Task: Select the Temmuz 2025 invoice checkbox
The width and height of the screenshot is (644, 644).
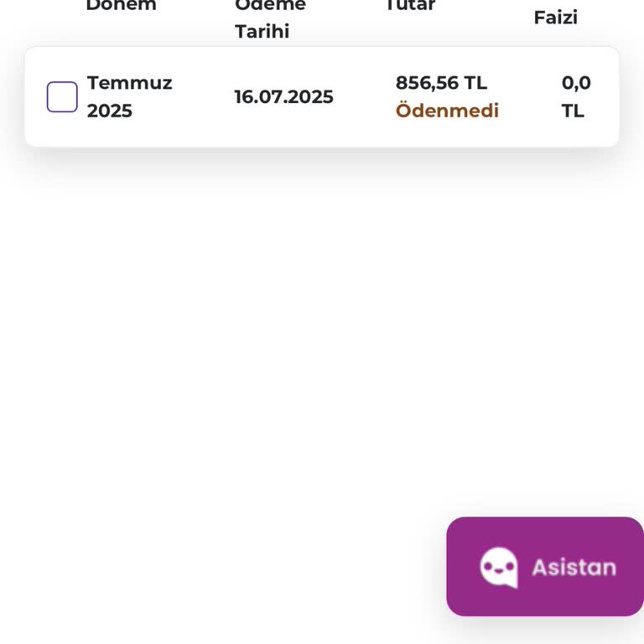Action: coord(62,97)
